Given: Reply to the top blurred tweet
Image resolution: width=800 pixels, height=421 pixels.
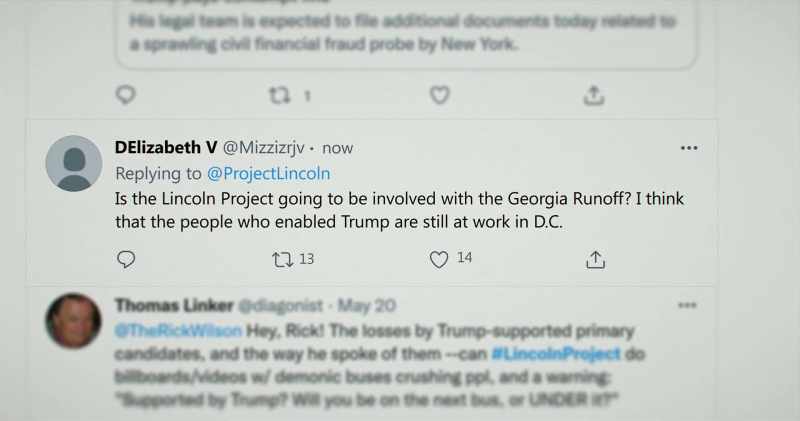Looking at the screenshot, I should 126,95.
